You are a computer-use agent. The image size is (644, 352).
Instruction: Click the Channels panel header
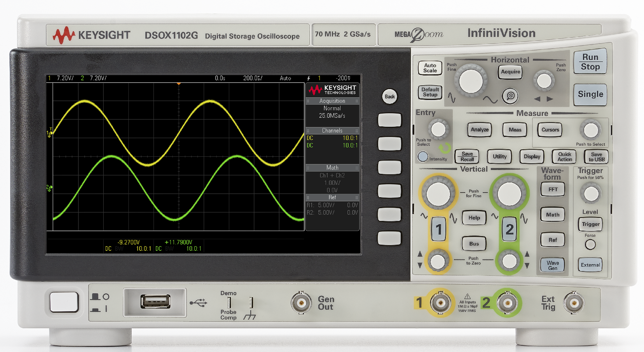click(332, 131)
